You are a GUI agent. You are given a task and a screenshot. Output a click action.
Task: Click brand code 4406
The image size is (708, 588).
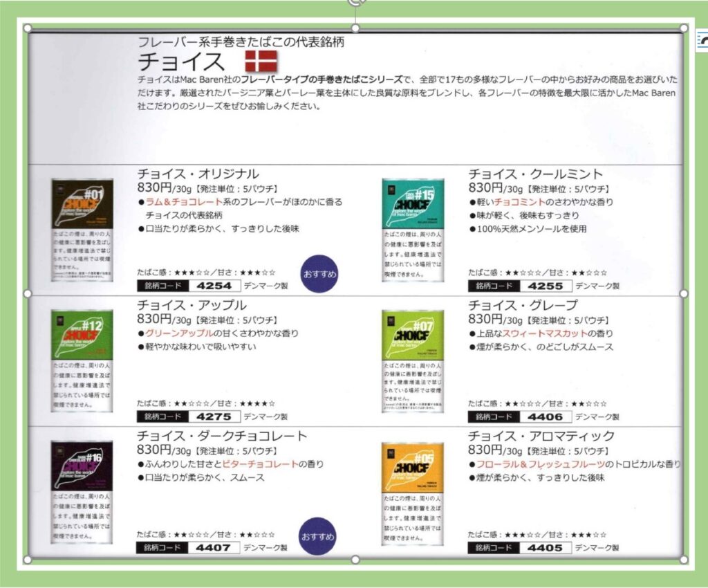pyautogui.click(x=546, y=416)
